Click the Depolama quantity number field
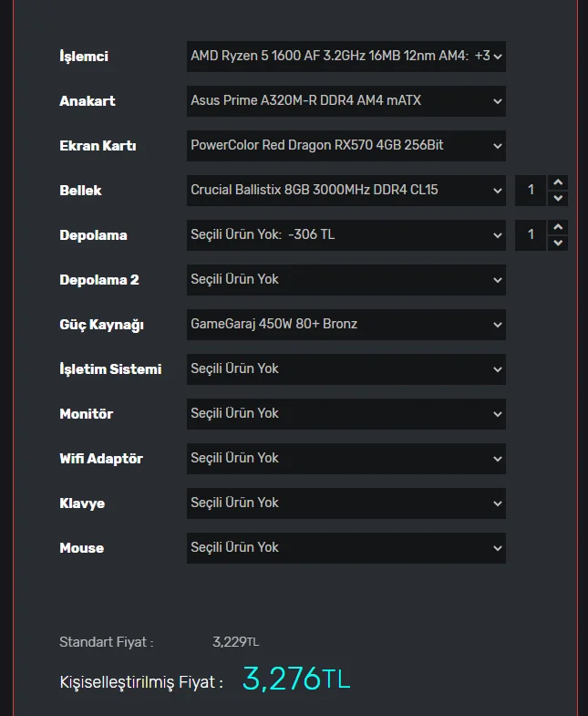 click(531, 234)
